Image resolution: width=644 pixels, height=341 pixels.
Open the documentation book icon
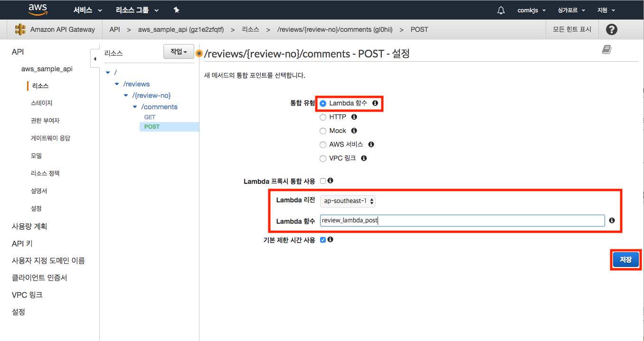[x=606, y=50]
